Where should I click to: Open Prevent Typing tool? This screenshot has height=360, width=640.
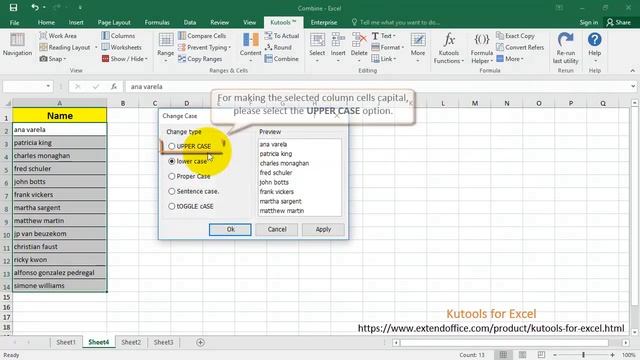point(204,47)
